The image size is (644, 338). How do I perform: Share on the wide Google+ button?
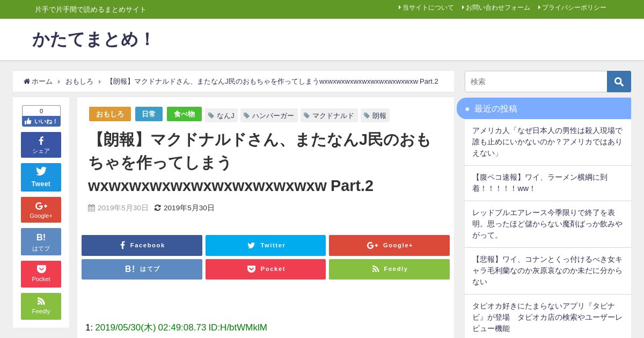(x=389, y=245)
